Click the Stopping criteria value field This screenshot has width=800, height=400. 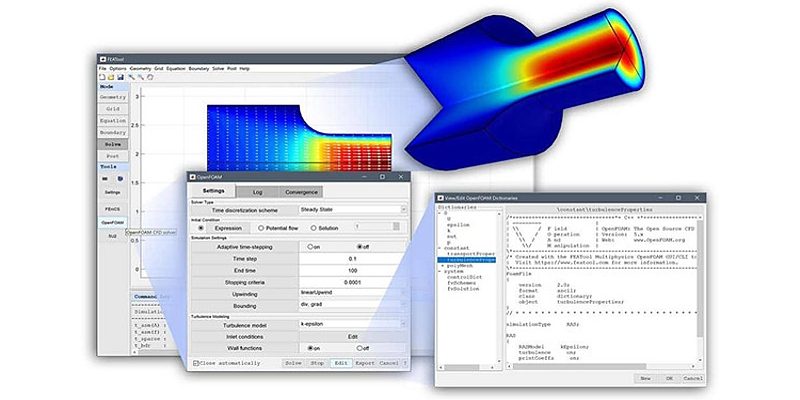tap(353, 282)
